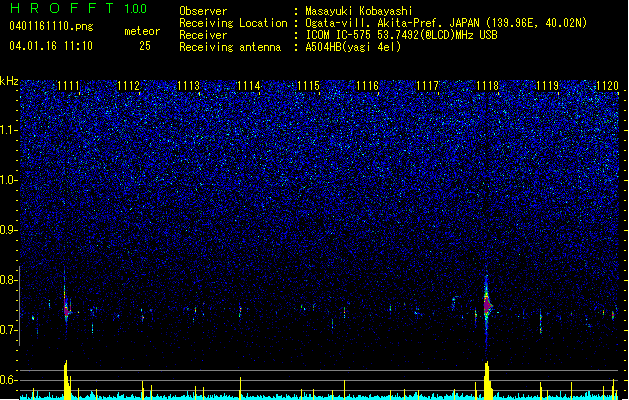Click the yellow power peak below 1111
The image size is (629, 400).
tap(67, 380)
